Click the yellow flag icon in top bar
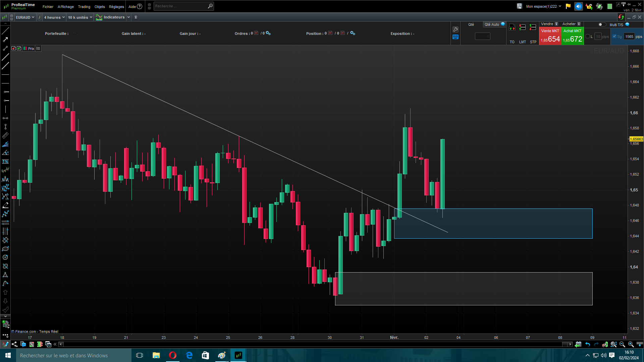The image size is (644, 362). 568,6
